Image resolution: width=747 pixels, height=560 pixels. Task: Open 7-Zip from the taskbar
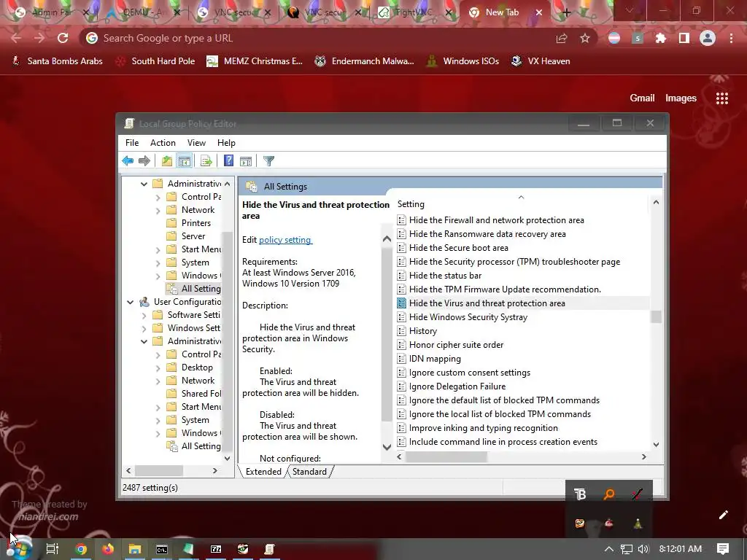pyautogui.click(x=216, y=549)
